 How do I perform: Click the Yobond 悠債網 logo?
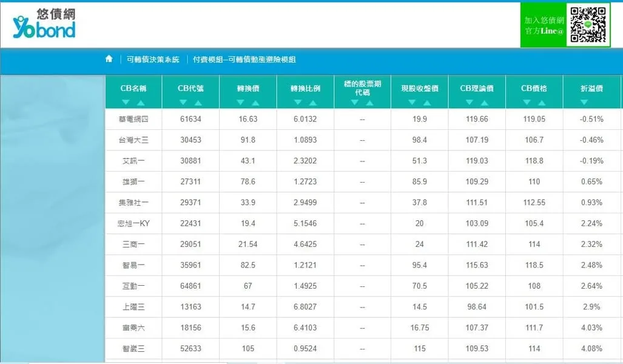(44, 24)
